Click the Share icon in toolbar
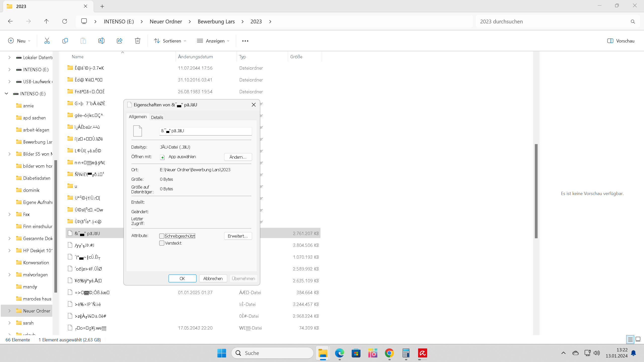 click(x=119, y=41)
